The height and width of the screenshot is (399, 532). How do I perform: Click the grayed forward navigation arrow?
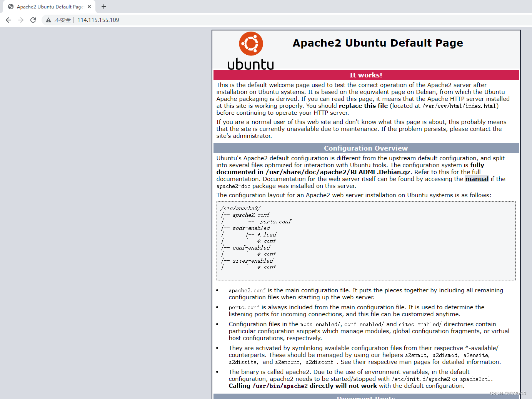[x=20, y=20]
